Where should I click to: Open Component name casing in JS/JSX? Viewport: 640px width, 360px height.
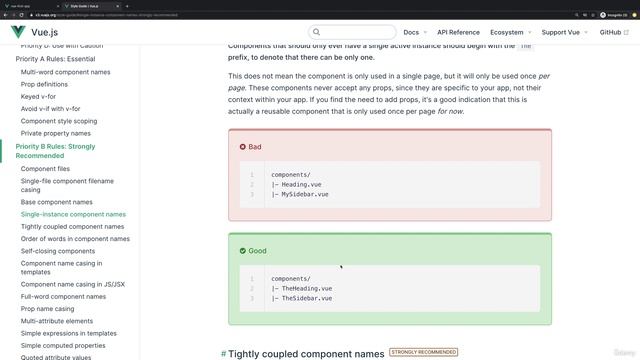pyautogui.click(x=73, y=284)
